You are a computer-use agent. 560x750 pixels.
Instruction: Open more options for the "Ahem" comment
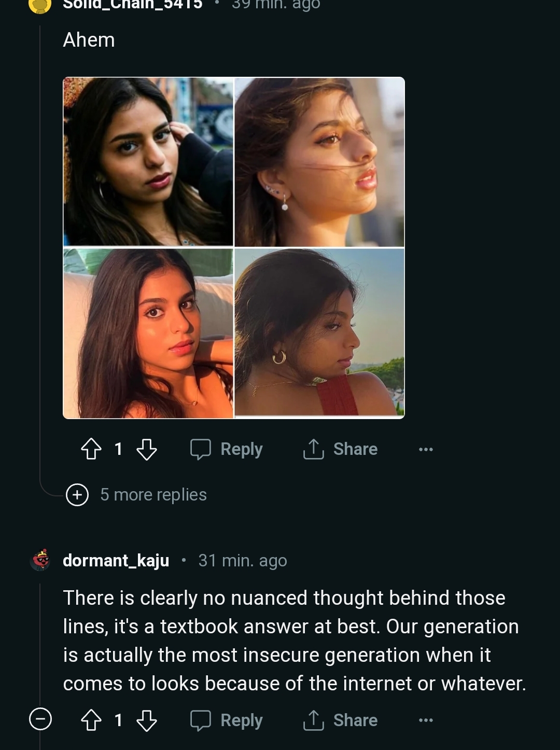coord(426,449)
